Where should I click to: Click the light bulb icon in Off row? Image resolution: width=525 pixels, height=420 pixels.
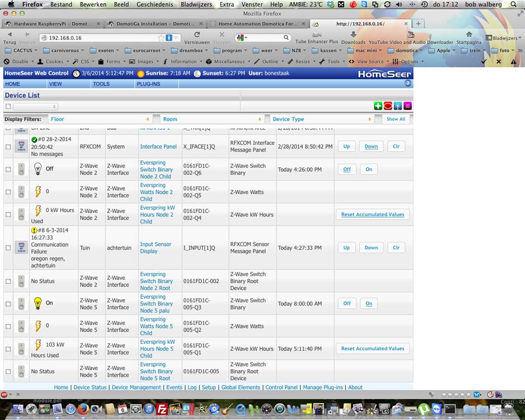pos(38,169)
